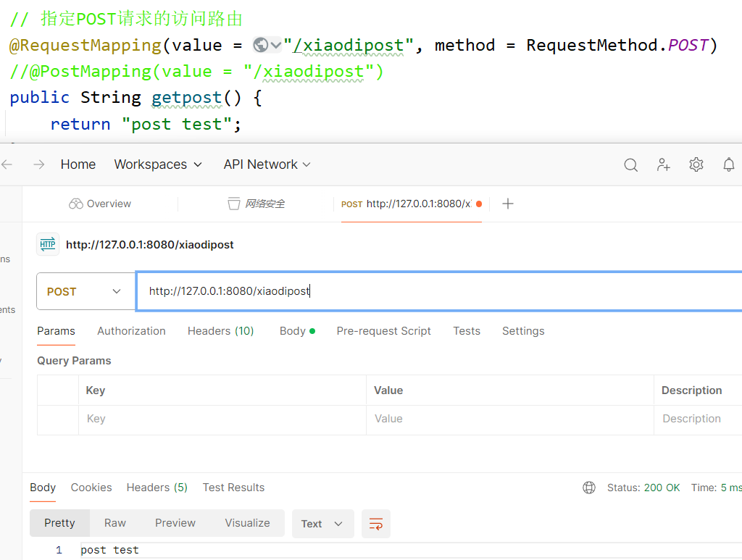Expand the Workspaces dropdown
742x560 pixels.
coord(157,164)
